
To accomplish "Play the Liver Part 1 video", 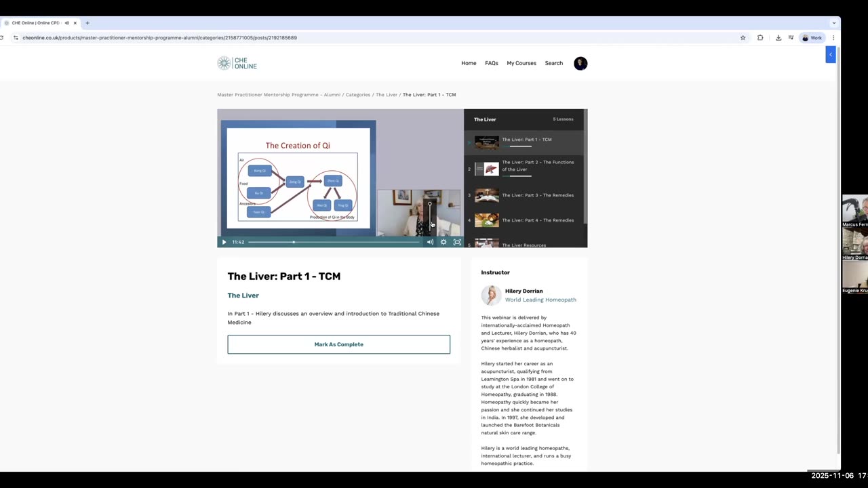I will 224,242.
